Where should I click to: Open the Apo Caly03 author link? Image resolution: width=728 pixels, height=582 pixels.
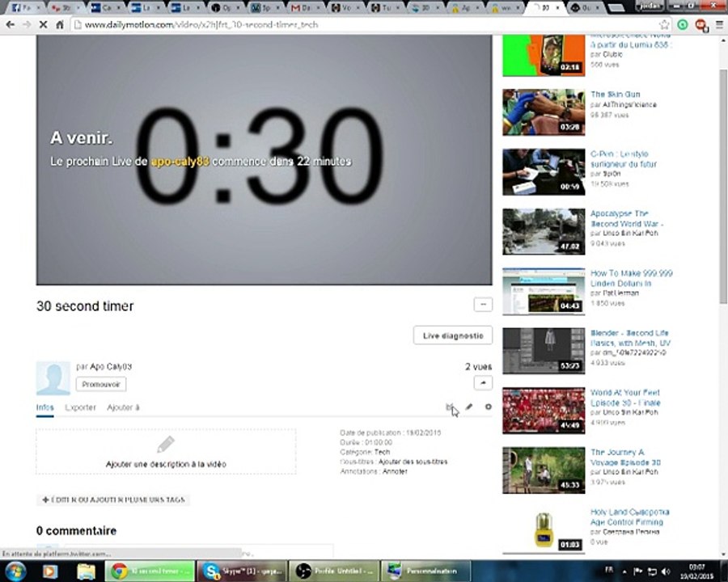tap(111, 367)
